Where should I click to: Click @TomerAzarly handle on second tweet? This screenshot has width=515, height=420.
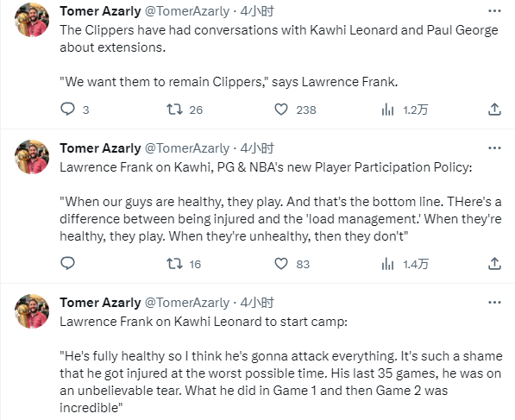pos(187,148)
